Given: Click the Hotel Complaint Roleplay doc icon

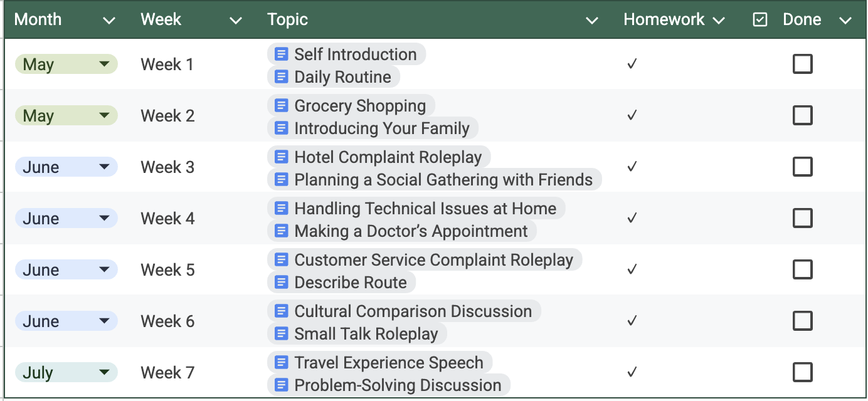Looking at the screenshot, I should click(x=282, y=157).
